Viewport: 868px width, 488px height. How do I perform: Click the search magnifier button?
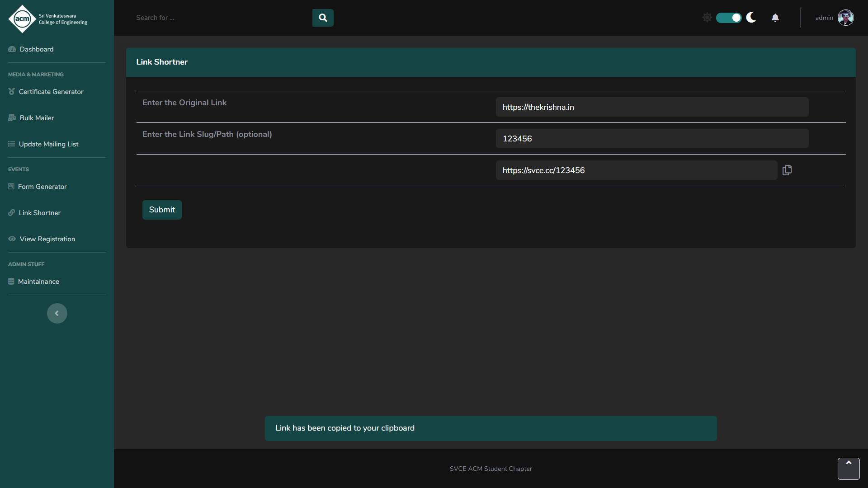click(x=323, y=18)
